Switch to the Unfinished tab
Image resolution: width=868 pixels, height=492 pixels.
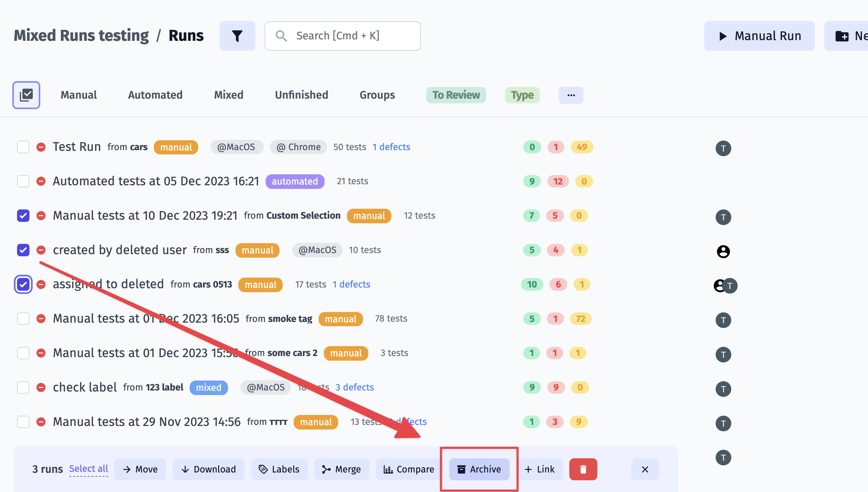(x=302, y=95)
